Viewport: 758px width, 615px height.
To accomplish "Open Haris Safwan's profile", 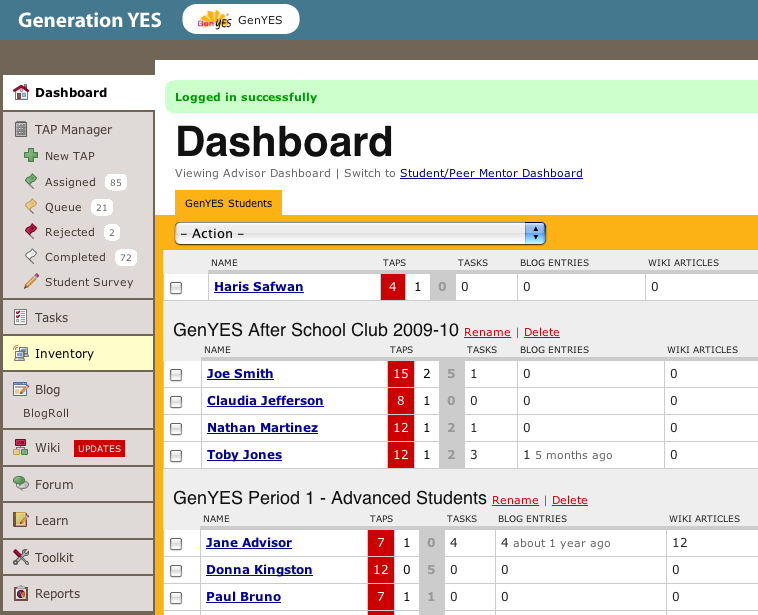I will click(x=259, y=287).
